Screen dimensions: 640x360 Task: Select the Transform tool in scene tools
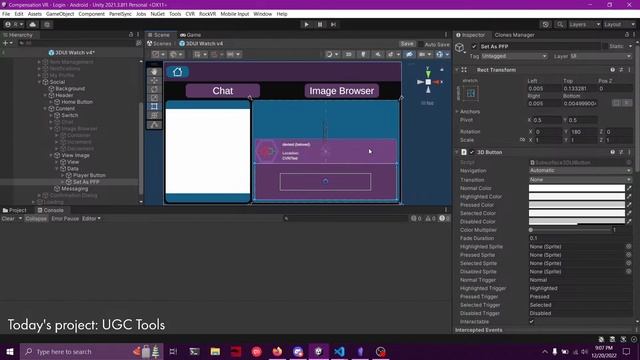tap(154, 116)
